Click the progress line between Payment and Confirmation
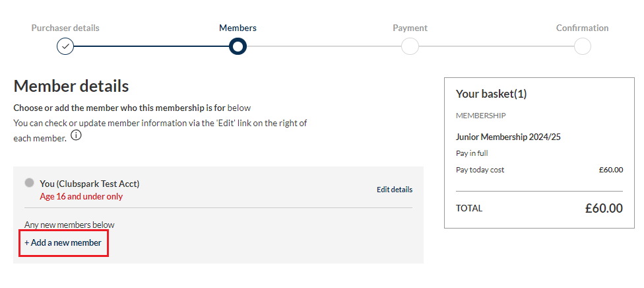This screenshot has height=288, width=644. pos(496,46)
